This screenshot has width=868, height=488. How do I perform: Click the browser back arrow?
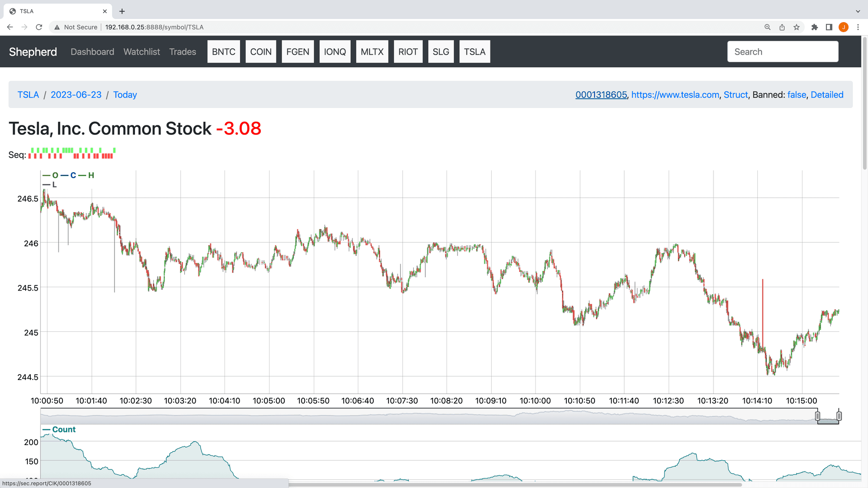[x=10, y=27]
